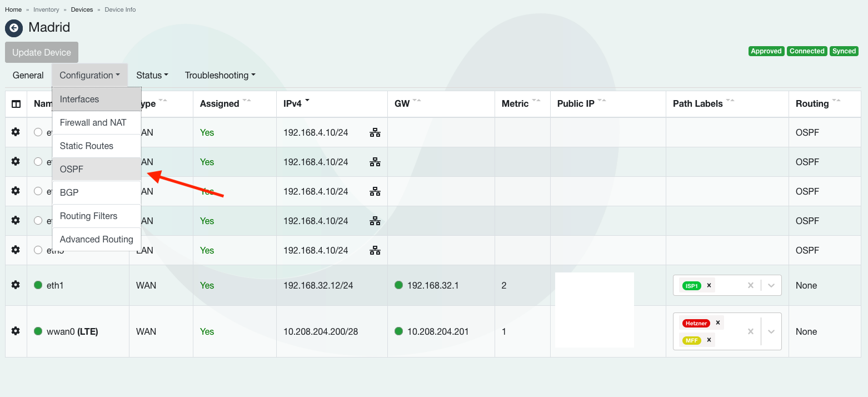868x397 pixels.
Task: Expand the path labels dropdown for eth1
Action: 771,285
